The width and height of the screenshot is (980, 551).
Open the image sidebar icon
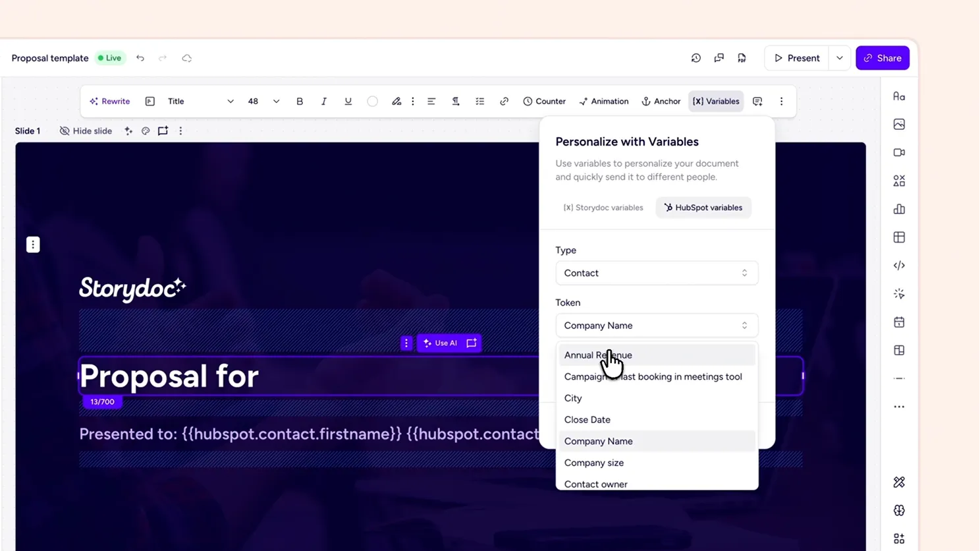coord(899,125)
